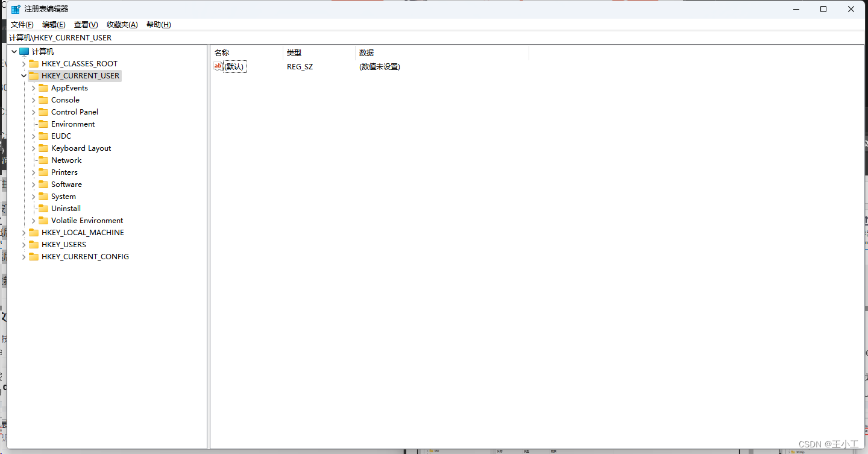Click the Environment folder icon

pos(43,124)
